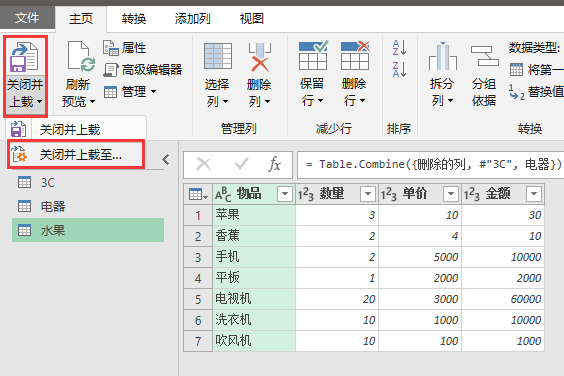Select the 电器 query
564x376 pixels.
tap(88, 207)
